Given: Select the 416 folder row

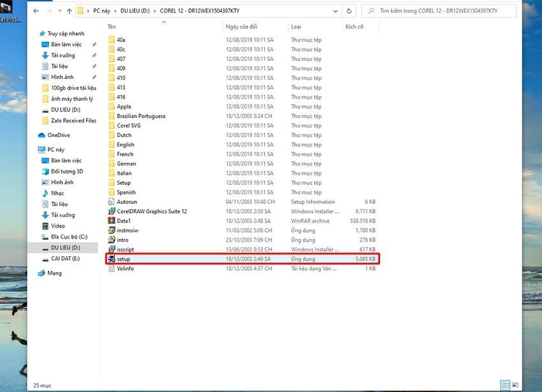Looking at the screenshot, I should (242, 97).
